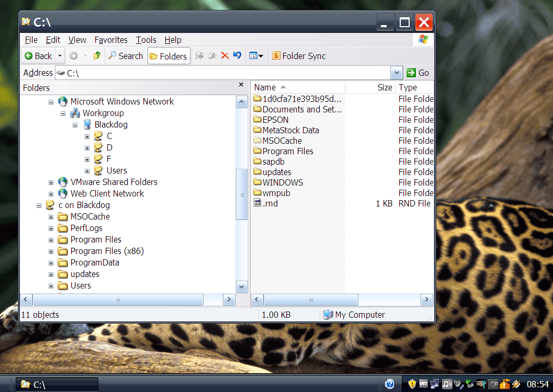Open the Search pane from the toolbar

tap(126, 55)
